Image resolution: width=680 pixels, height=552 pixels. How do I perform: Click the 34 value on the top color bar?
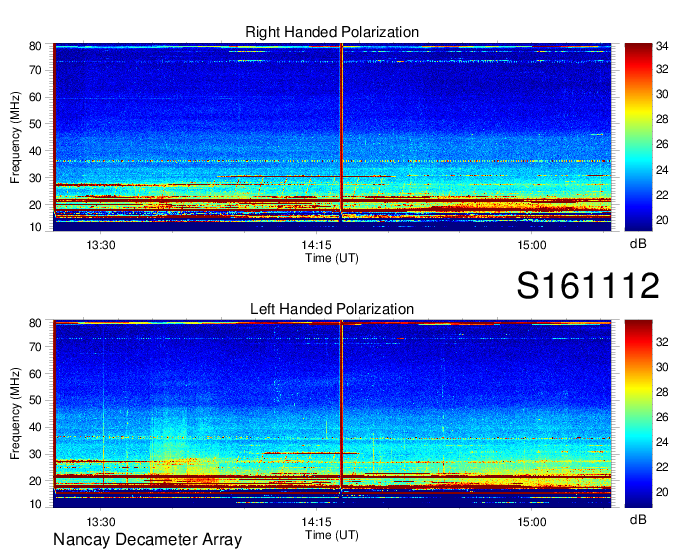662,46
